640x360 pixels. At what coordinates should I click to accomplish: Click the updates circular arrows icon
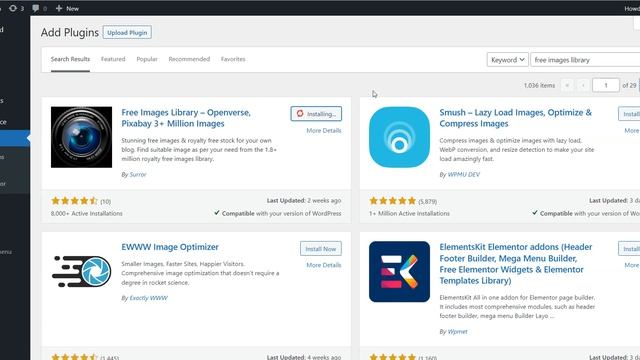(13, 8)
